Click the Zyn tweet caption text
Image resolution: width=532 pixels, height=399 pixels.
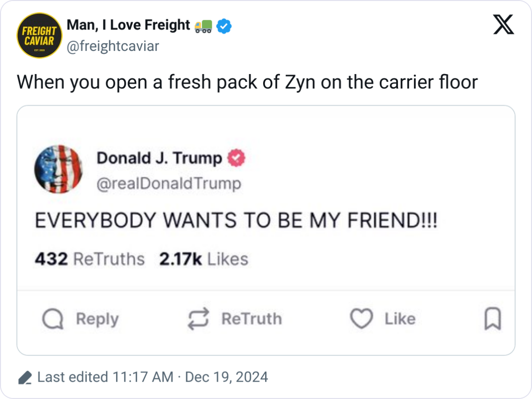tap(247, 82)
